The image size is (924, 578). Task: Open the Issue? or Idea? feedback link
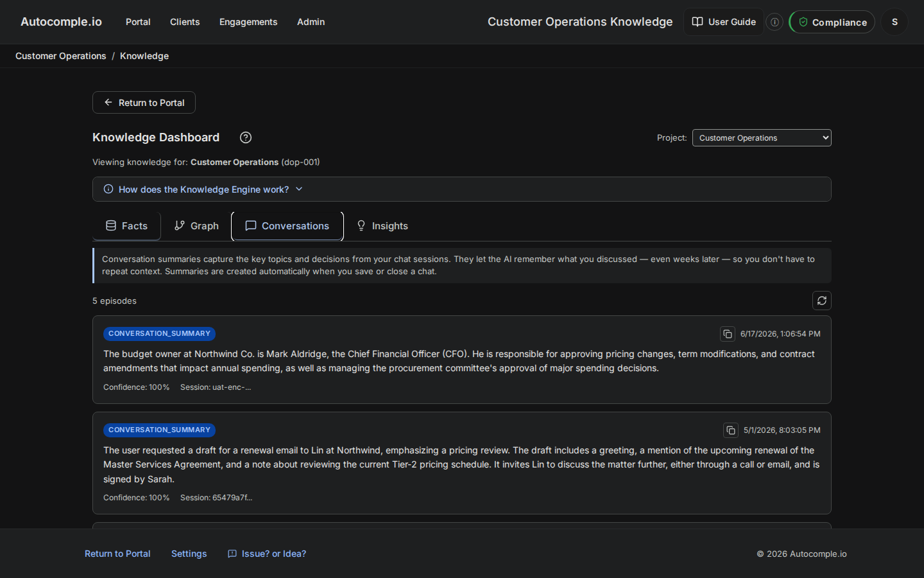(267, 554)
